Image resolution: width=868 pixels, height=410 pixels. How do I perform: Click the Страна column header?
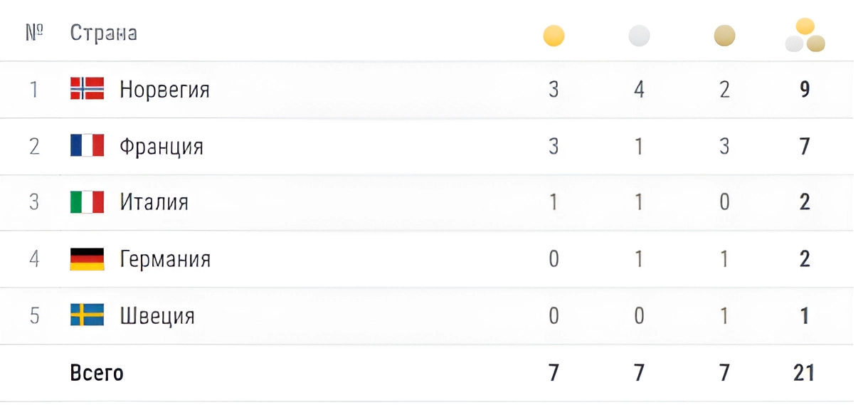click(103, 33)
